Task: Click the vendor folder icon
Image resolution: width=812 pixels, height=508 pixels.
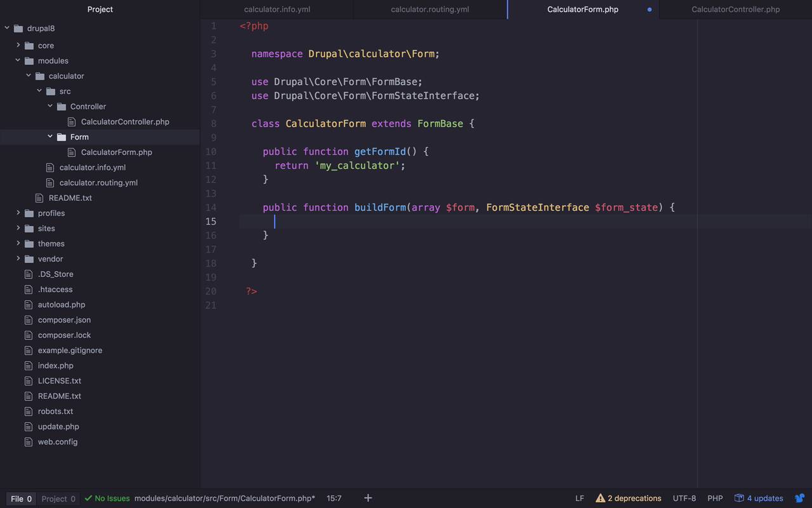Action: (x=29, y=258)
